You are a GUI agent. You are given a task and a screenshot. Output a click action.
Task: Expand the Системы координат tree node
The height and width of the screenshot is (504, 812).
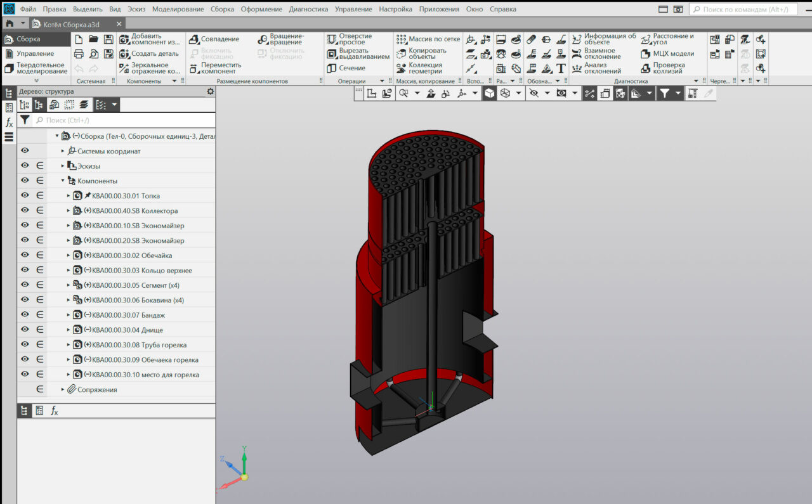[63, 152]
